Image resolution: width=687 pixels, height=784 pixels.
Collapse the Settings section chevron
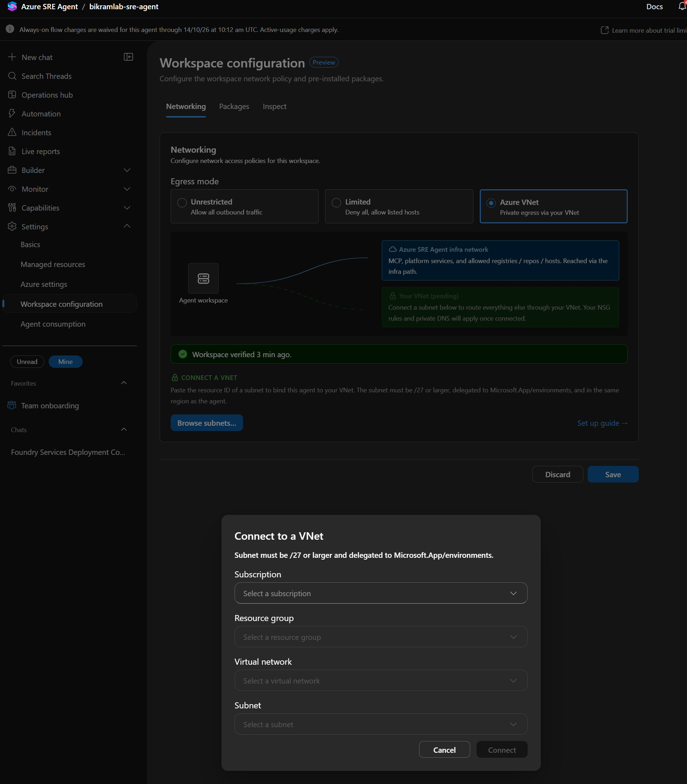pyautogui.click(x=127, y=226)
